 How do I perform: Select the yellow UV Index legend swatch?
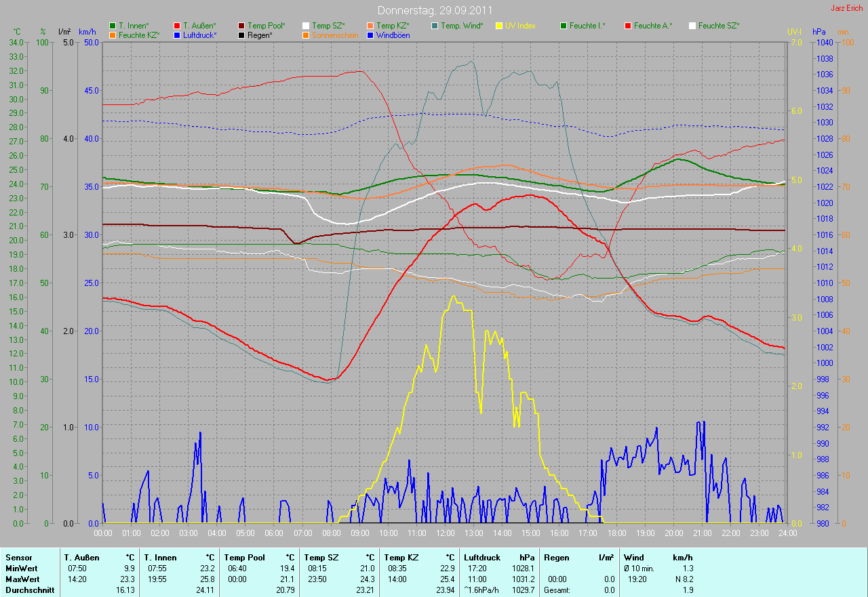(x=500, y=26)
